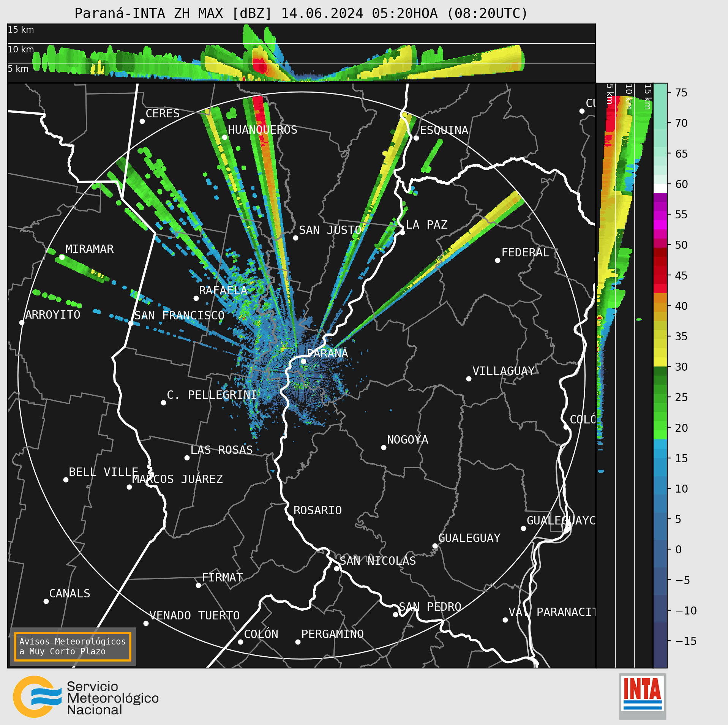Select the SAN PEDRO city marker dot
This screenshot has width=728, height=725.
pyautogui.click(x=395, y=614)
